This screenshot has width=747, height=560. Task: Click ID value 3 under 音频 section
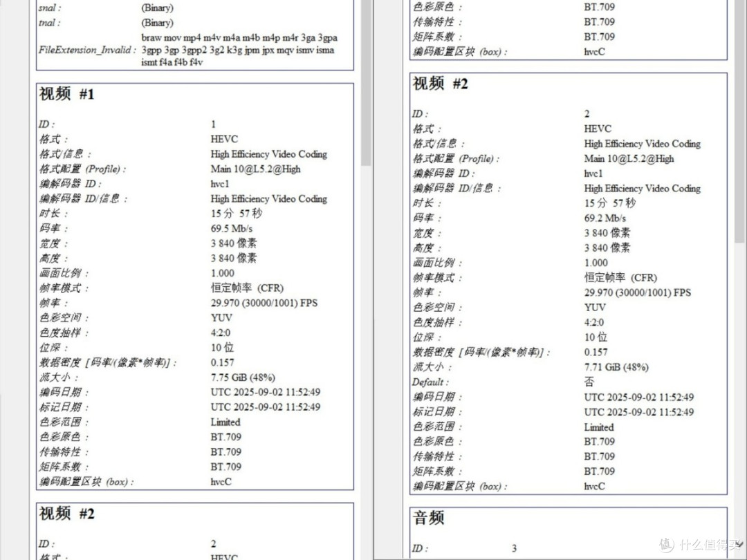pyautogui.click(x=514, y=548)
